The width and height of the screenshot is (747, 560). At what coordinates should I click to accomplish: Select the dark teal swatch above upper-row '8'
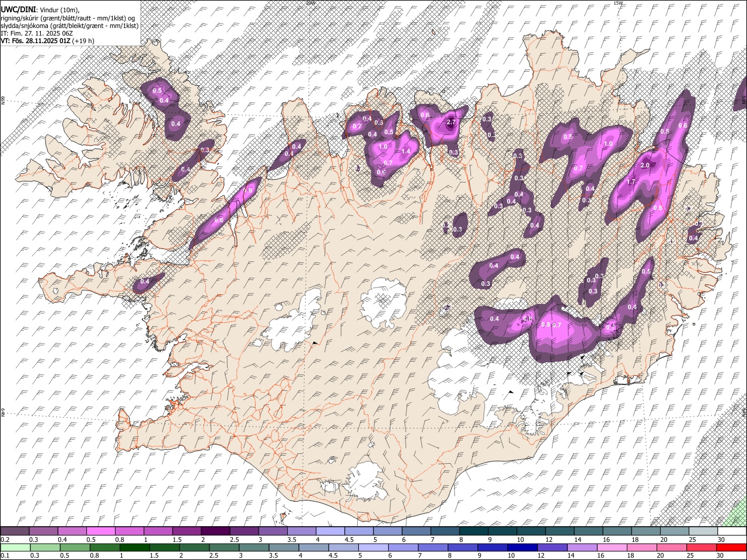473,531
